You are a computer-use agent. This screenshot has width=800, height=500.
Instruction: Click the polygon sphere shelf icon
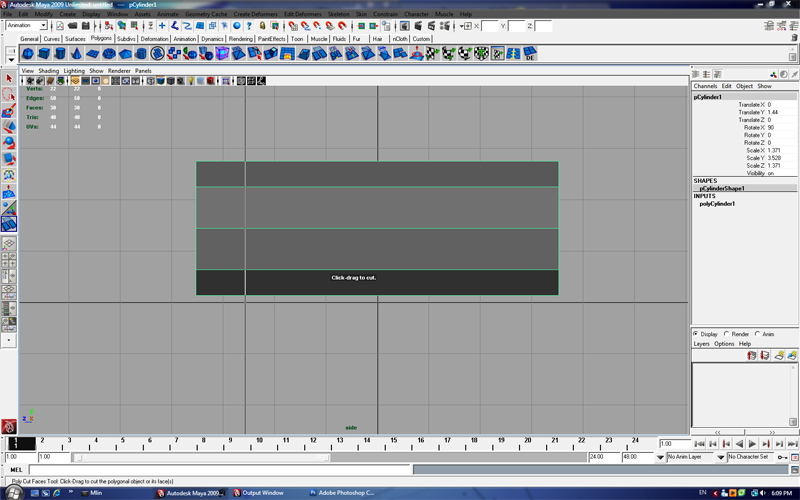click(28, 54)
